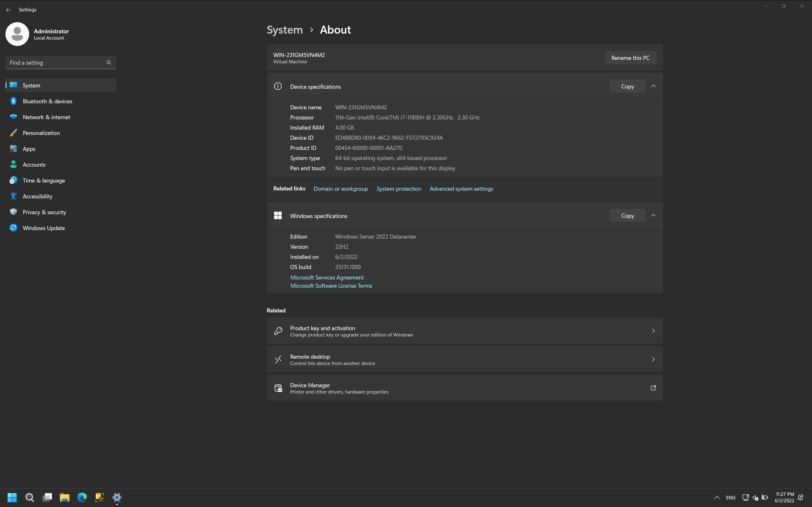
Task: Open the Microsoft Software License Terms link
Action: click(331, 286)
